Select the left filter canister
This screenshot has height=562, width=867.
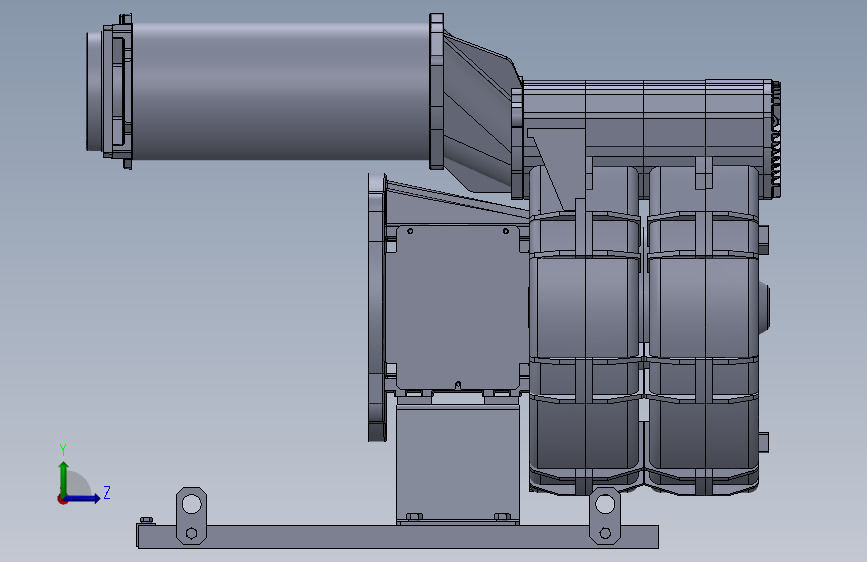point(586,329)
